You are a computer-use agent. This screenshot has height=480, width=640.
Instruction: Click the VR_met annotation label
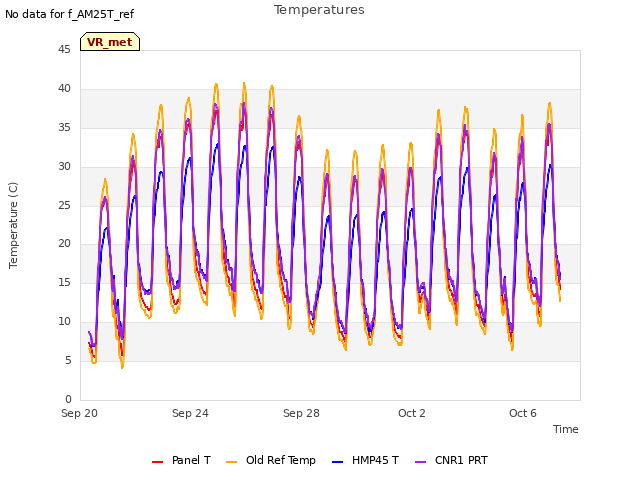[110, 42]
